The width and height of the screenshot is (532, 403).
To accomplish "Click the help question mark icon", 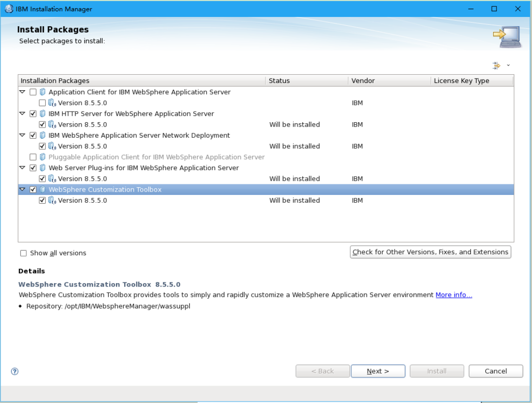I will point(14,371).
